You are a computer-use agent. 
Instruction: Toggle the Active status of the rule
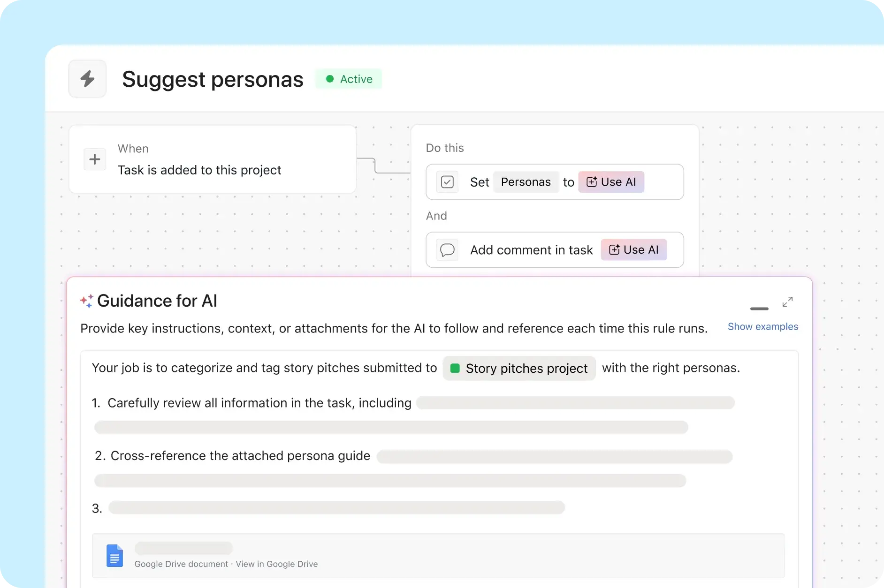coord(349,79)
